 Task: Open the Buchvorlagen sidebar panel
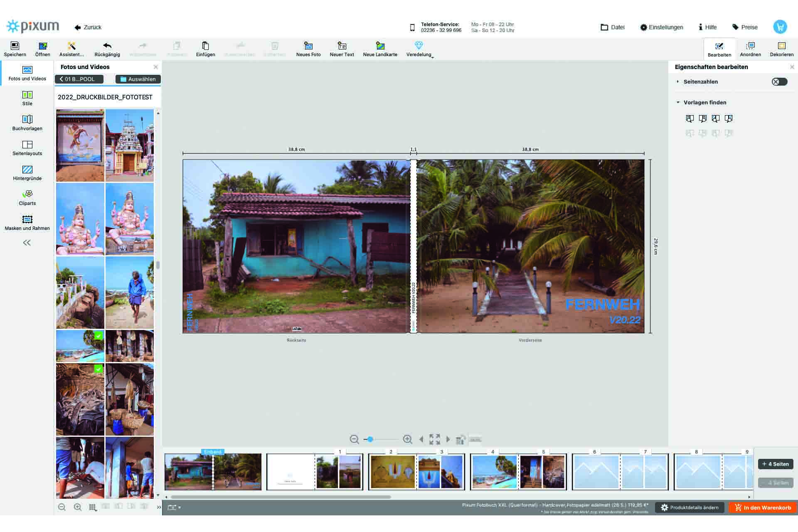click(27, 123)
